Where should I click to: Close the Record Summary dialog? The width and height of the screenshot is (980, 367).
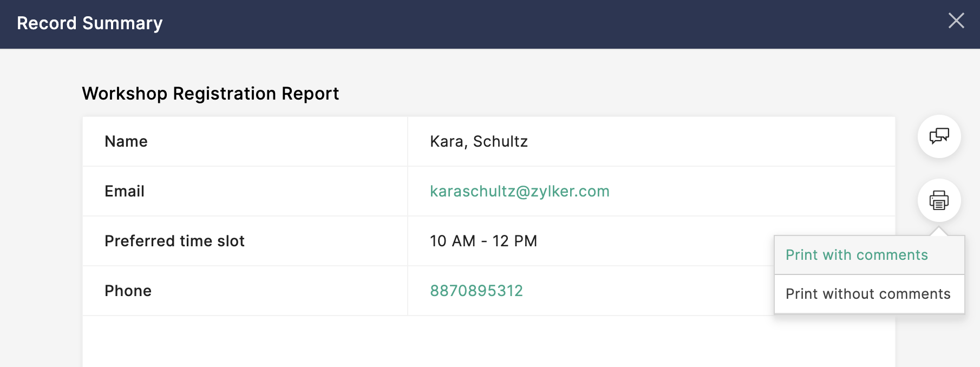tap(956, 21)
